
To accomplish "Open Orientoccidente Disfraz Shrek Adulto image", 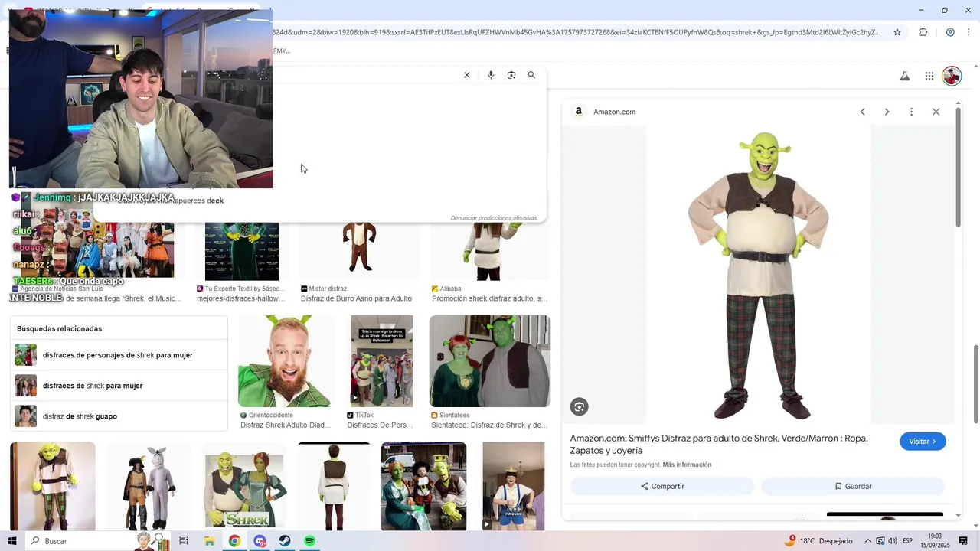I will coord(286,361).
